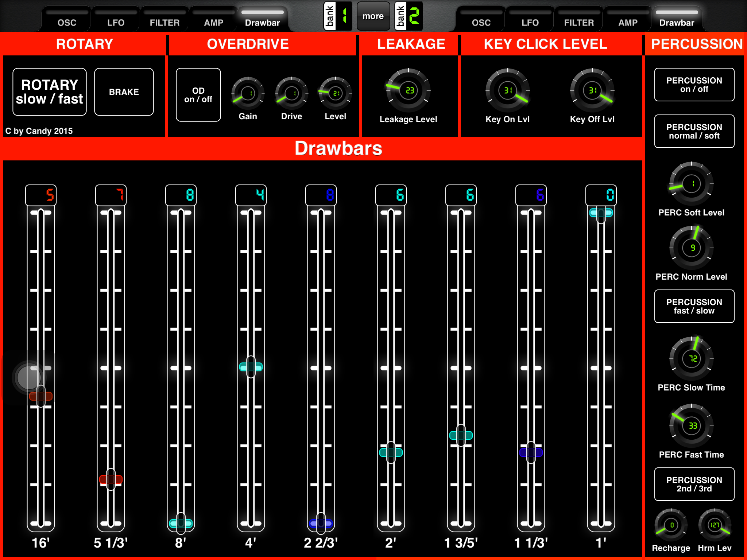Screen dimensions: 747x560
Task: Click the 1' drawbar value display
Action: (x=601, y=195)
